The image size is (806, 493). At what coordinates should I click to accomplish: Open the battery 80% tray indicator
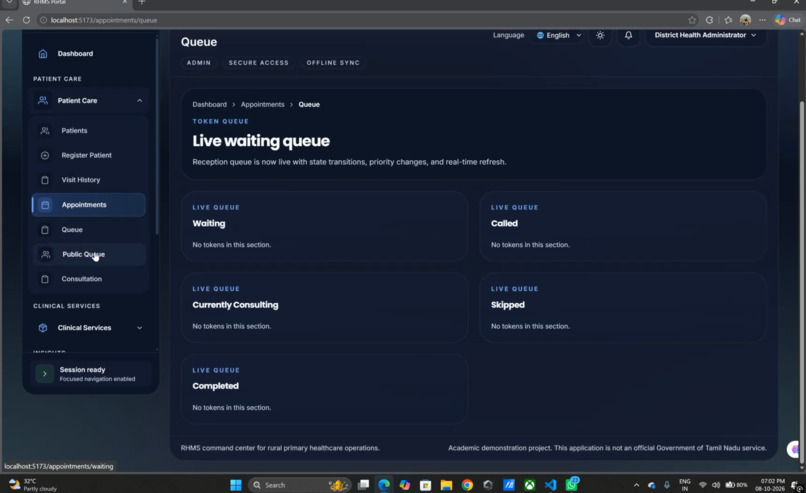(x=737, y=485)
